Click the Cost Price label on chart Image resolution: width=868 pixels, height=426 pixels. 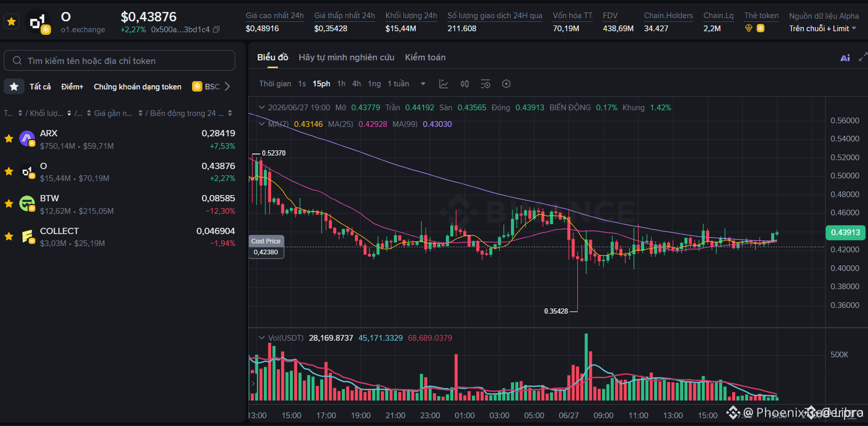[266, 241]
